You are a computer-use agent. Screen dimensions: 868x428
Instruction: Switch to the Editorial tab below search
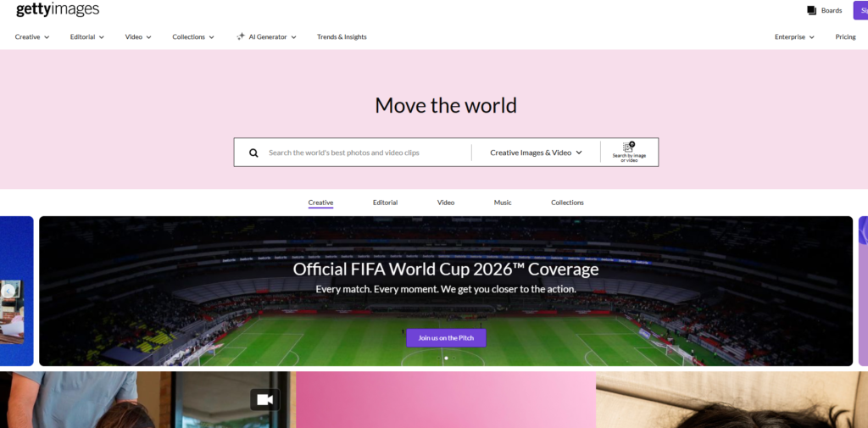[x=385, y=203]
